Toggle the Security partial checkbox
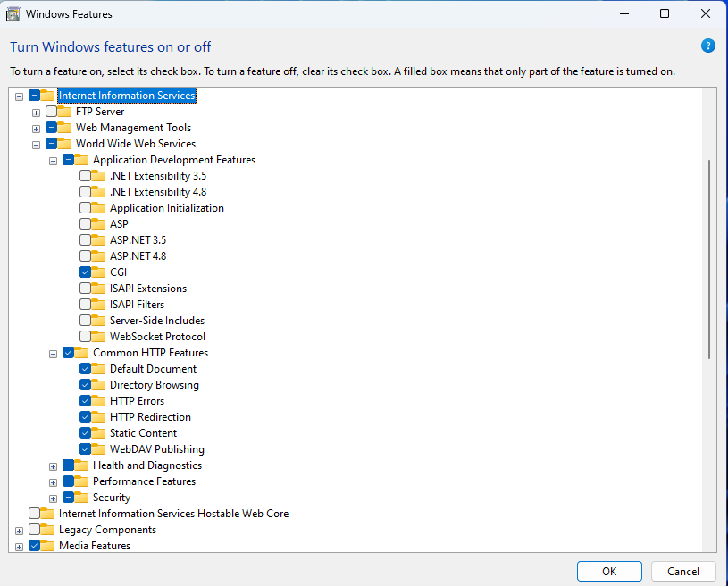Screen dimensions: 728x586 click(x=68, y=498)
